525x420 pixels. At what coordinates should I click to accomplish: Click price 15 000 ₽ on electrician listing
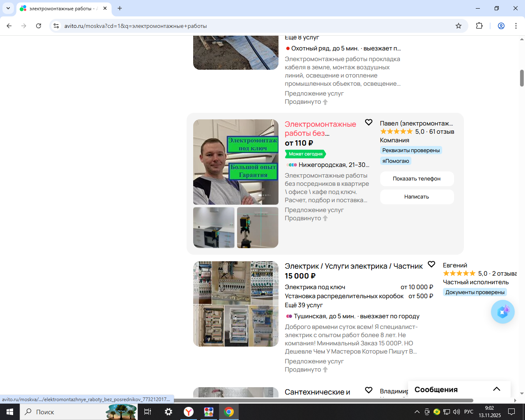(300, 276)
